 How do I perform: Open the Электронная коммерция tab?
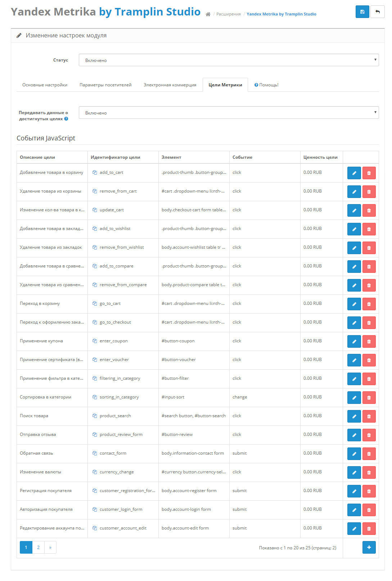coord(170,85)
